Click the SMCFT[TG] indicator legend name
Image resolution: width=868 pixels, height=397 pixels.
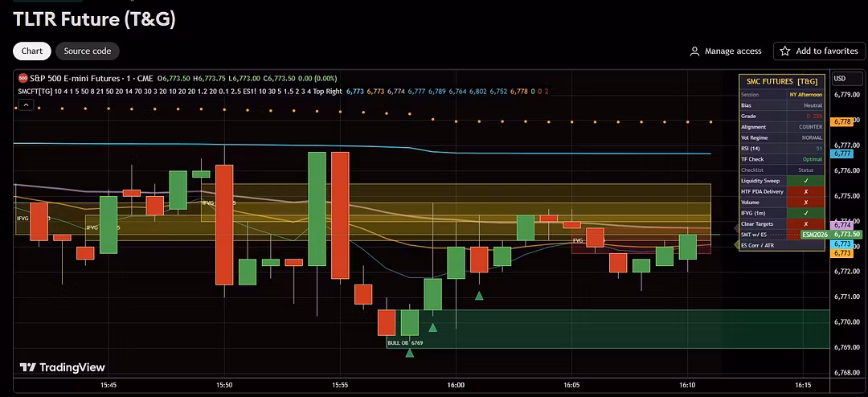click(x=35, y=92)
